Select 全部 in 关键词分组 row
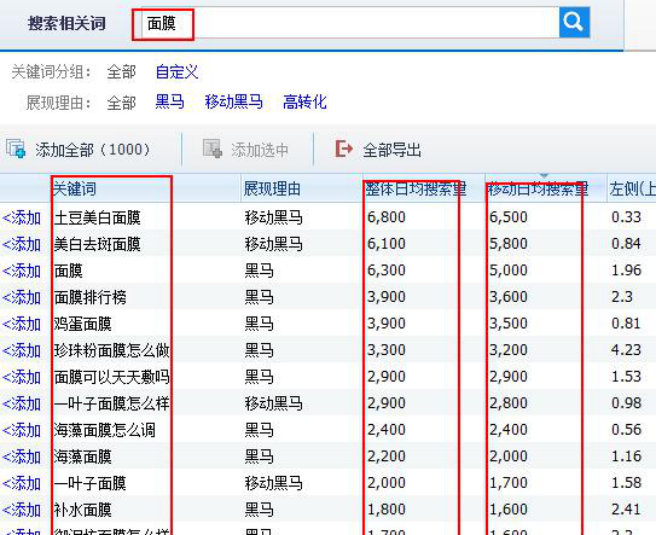Screen dimensions: 657x535 pyautogui.click(x=121, y=72)
